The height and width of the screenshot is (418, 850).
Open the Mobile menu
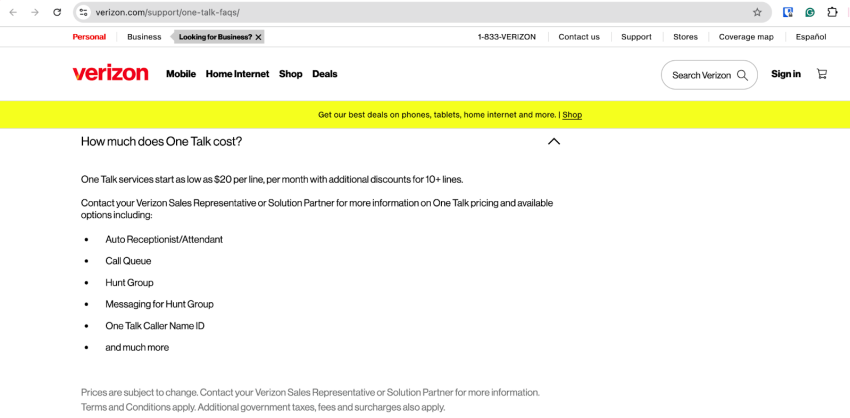click(x=181, y=74)
